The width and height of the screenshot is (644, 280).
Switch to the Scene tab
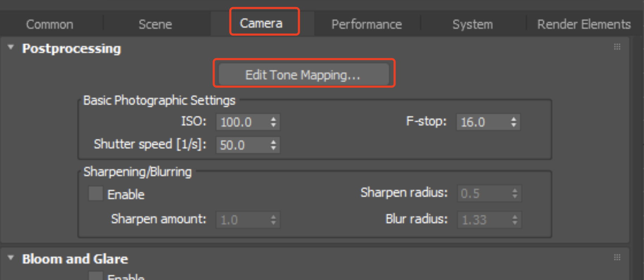click(155, 24)
